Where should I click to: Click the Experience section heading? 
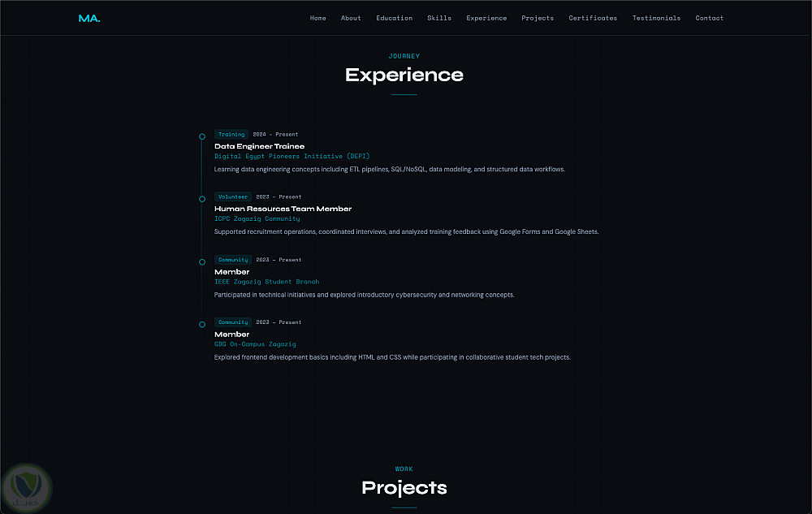click(404, 75)
